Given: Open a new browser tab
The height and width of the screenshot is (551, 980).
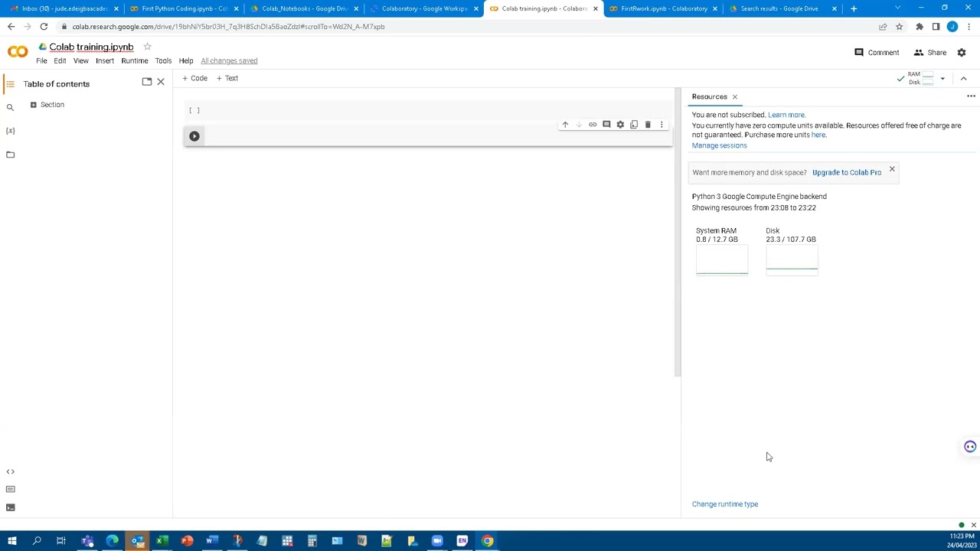Looking at the screenshot, I should 854,8.
